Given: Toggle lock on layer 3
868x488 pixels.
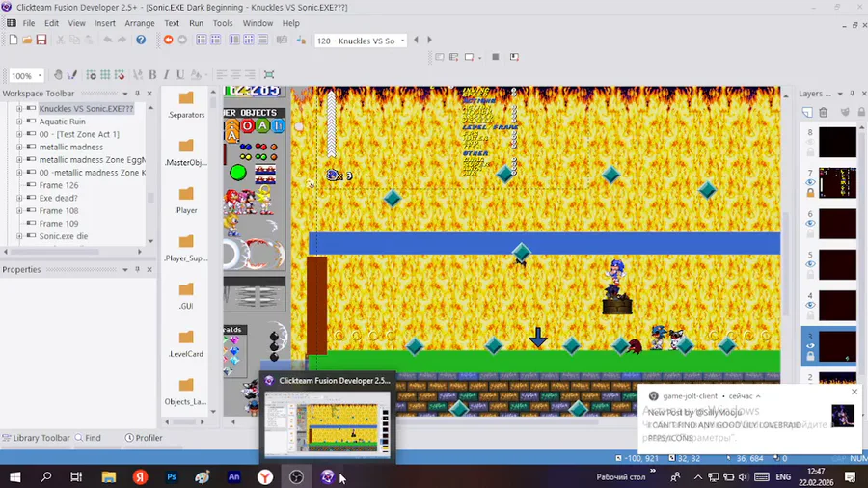Looking at the screenshot, I should click(x=810, y=356).
